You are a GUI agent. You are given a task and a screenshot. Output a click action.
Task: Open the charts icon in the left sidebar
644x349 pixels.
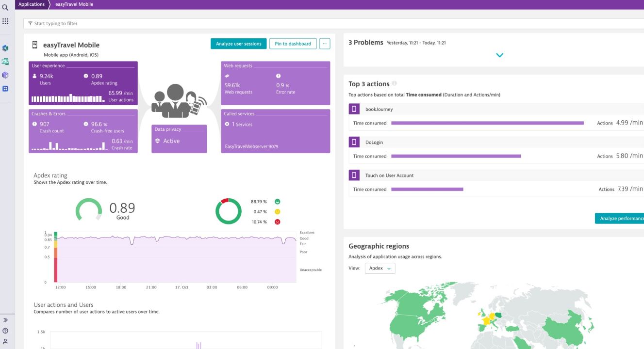click(5, 62)
